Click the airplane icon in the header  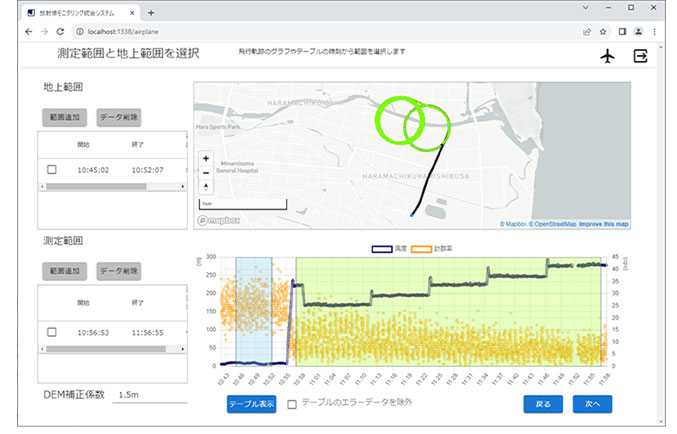click(x=607, y=56)
